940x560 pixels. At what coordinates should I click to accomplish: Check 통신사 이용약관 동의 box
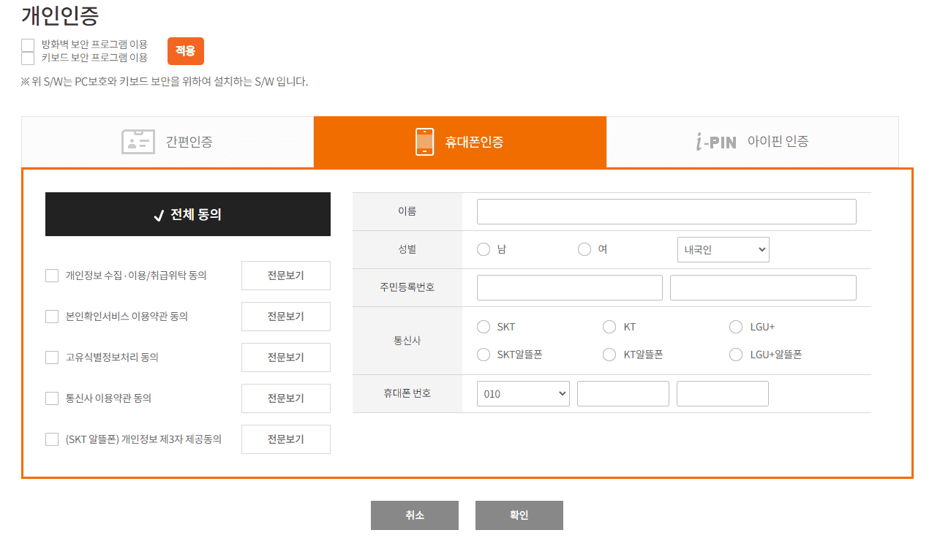pos(52,398)
